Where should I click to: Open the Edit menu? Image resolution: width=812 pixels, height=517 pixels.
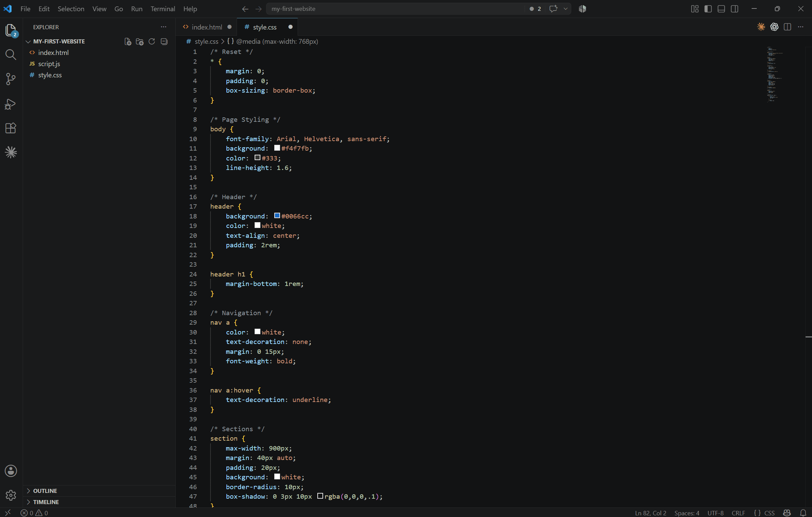click(44, 9)
